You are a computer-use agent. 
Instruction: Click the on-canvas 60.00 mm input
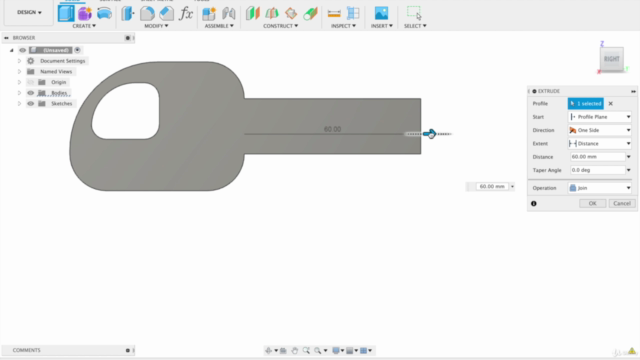[x=492, y=187]
